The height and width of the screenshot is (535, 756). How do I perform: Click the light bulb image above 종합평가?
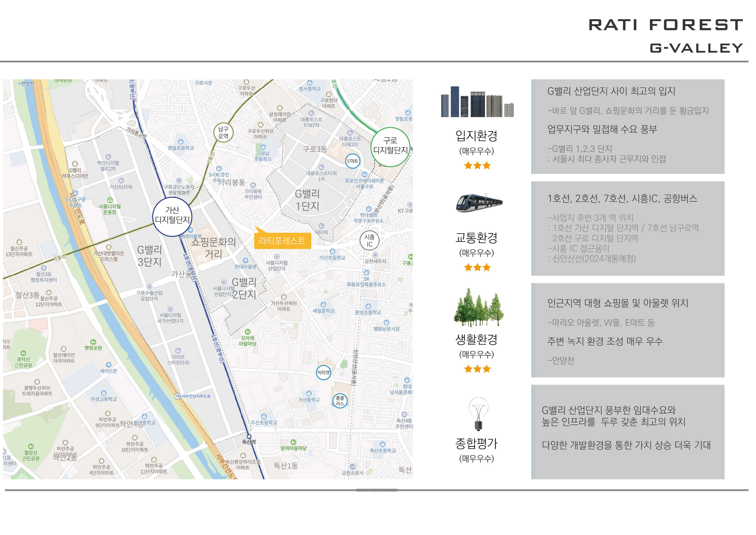pyautogui.click(x=478, y=414)
